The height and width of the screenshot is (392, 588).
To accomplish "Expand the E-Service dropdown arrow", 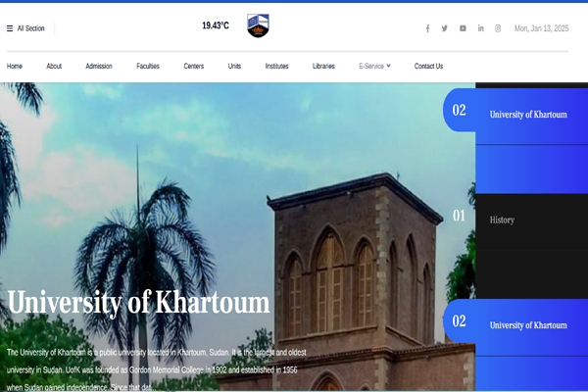I will click(388, 66).
